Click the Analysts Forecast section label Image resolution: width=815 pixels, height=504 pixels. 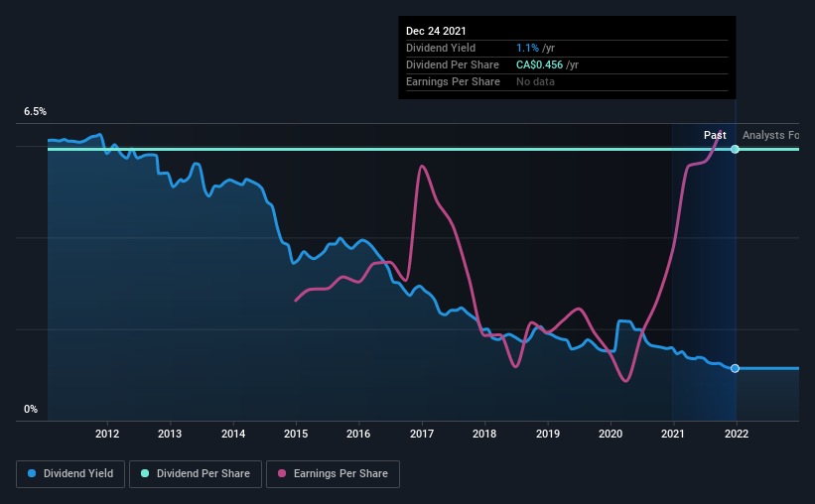pyautogui.click(x=770, y=135)
